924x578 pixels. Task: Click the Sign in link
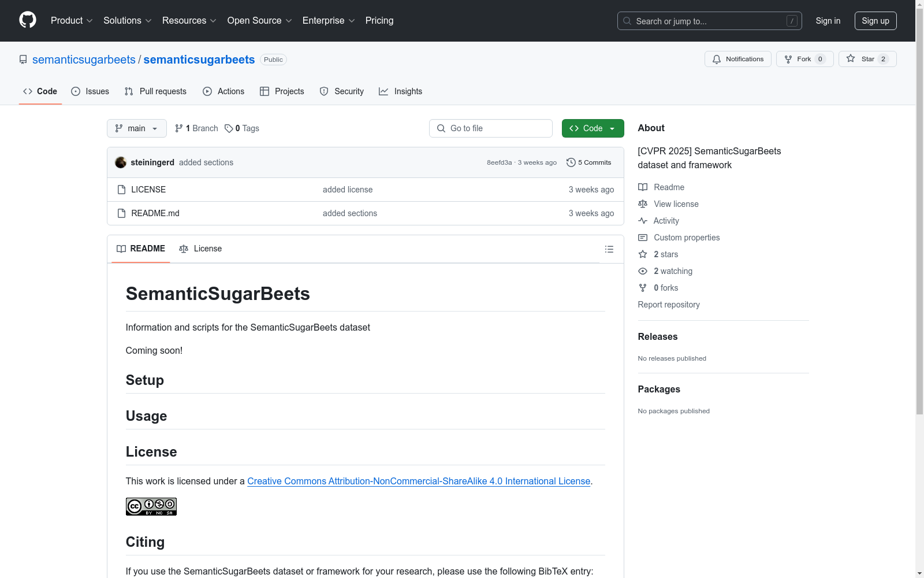tap(828, 21)
